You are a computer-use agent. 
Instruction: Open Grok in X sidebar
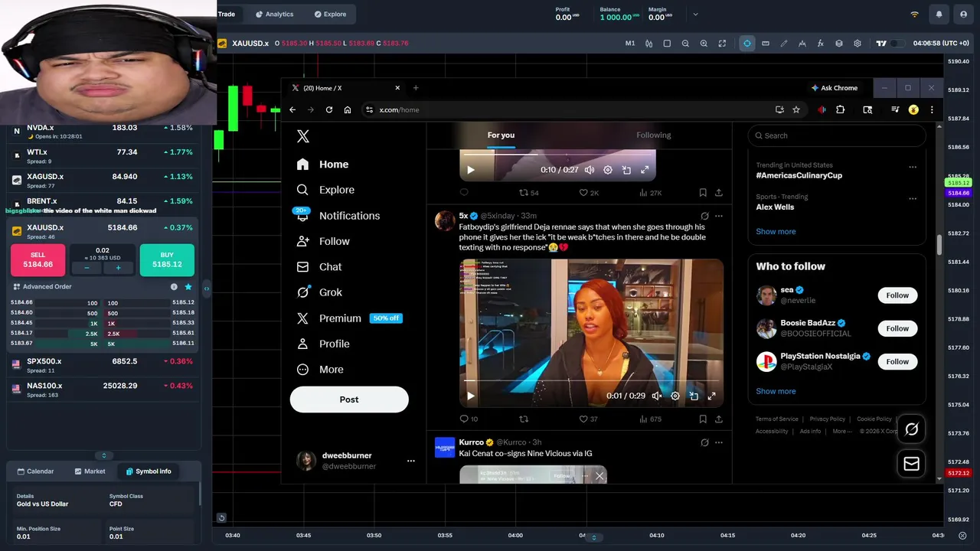click(319, 292)
